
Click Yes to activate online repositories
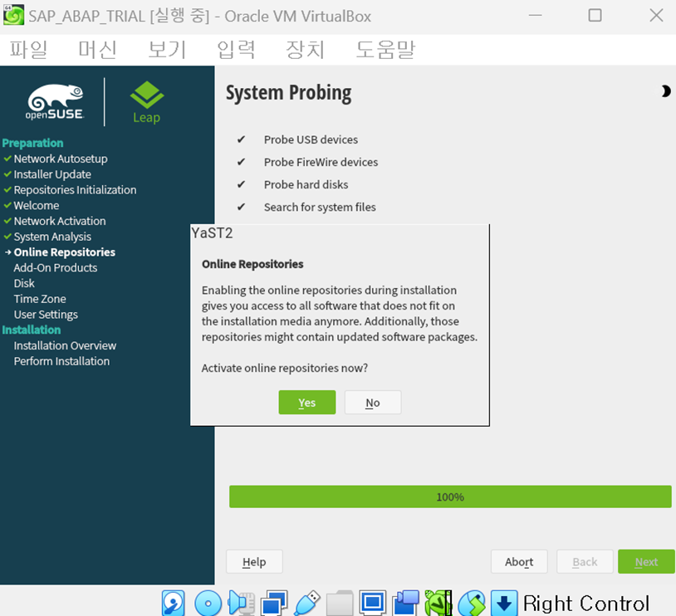(x=307, y=402)
